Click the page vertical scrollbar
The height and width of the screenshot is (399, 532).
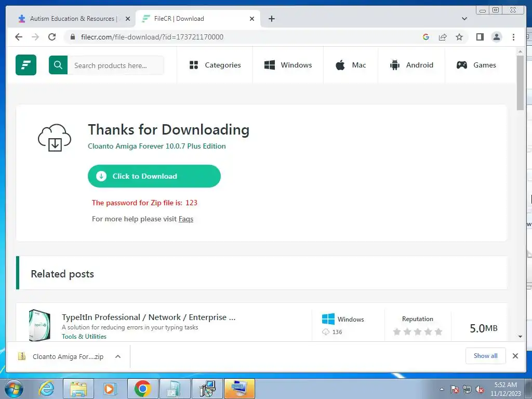[520, 83]
